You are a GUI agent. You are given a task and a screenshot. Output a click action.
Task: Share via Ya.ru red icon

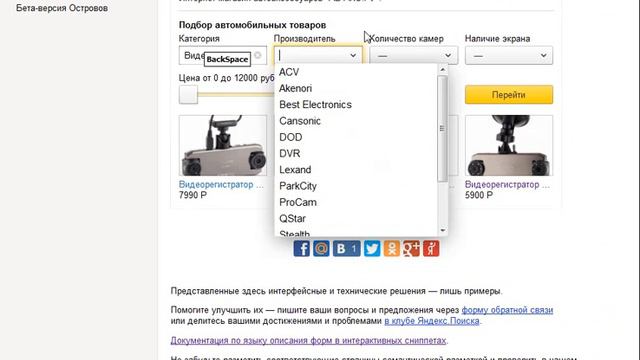(x=431, y=248)
